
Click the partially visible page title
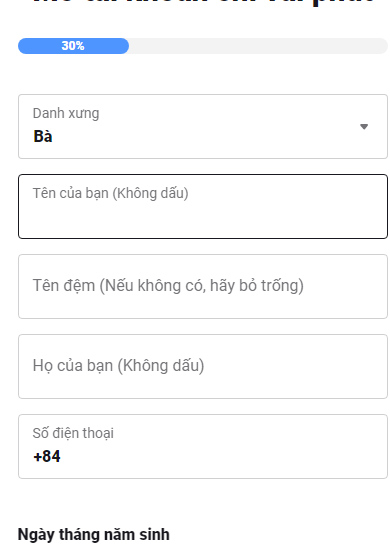(203, 3)
